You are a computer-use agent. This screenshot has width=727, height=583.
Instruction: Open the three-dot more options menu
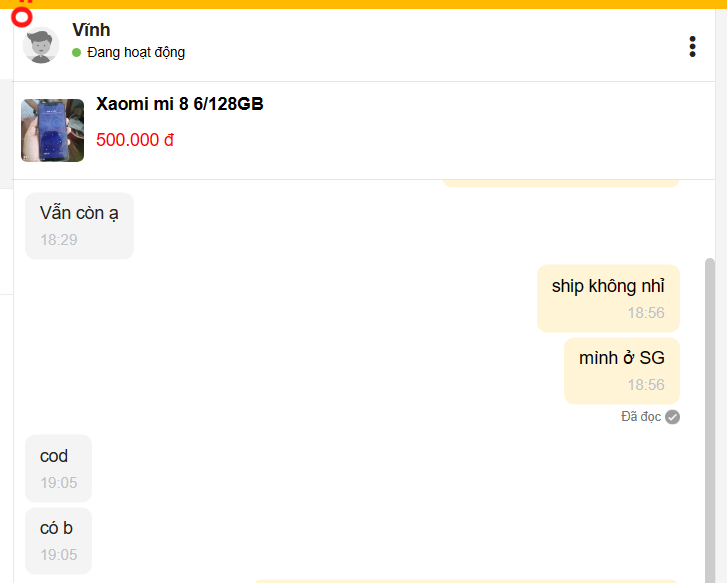(x=692, y=46)
